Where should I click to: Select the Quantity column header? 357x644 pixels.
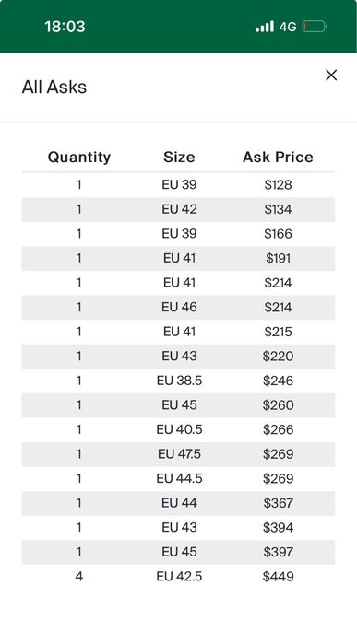coord(79,157)
